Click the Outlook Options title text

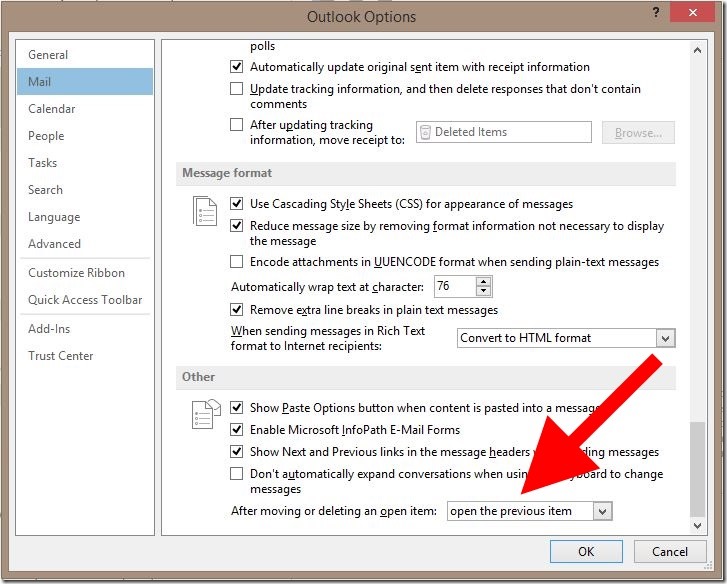(361, 17)
